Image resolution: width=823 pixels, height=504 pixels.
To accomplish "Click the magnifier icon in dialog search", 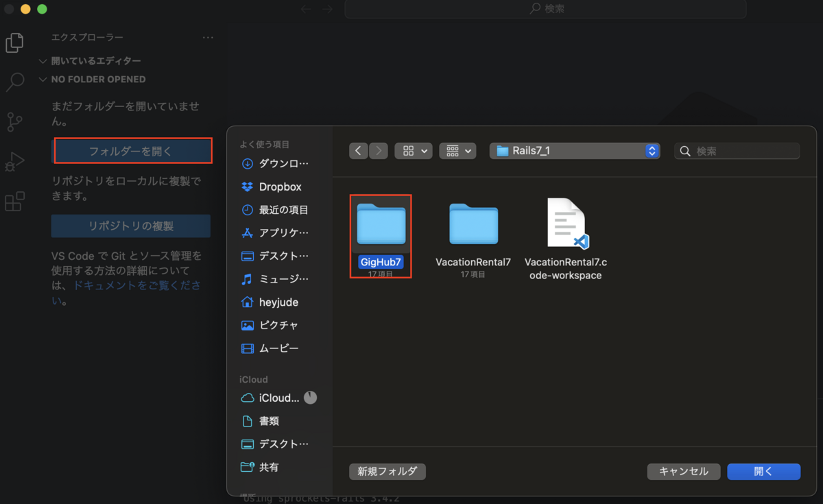I will [686, 151].
